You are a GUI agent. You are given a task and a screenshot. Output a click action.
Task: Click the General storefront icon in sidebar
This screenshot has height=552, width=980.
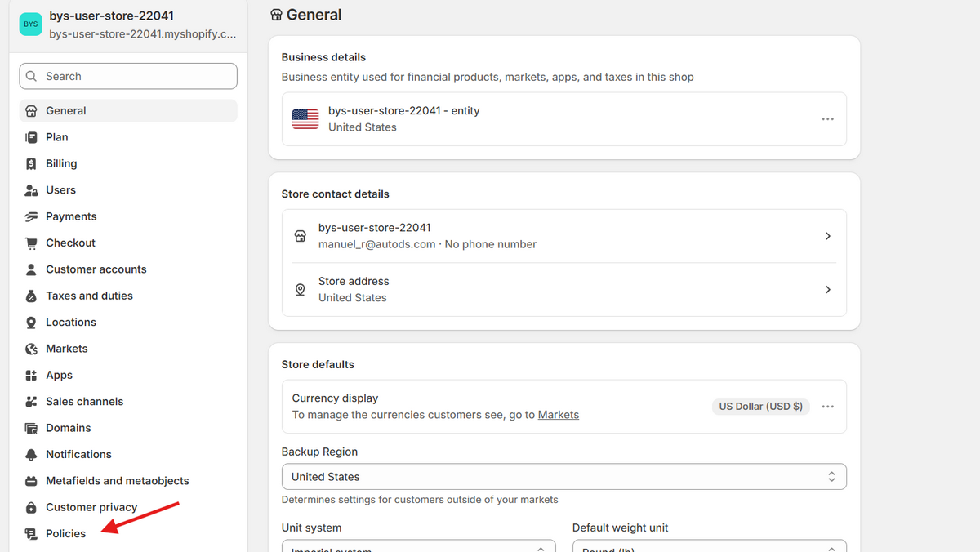point(31,111)
